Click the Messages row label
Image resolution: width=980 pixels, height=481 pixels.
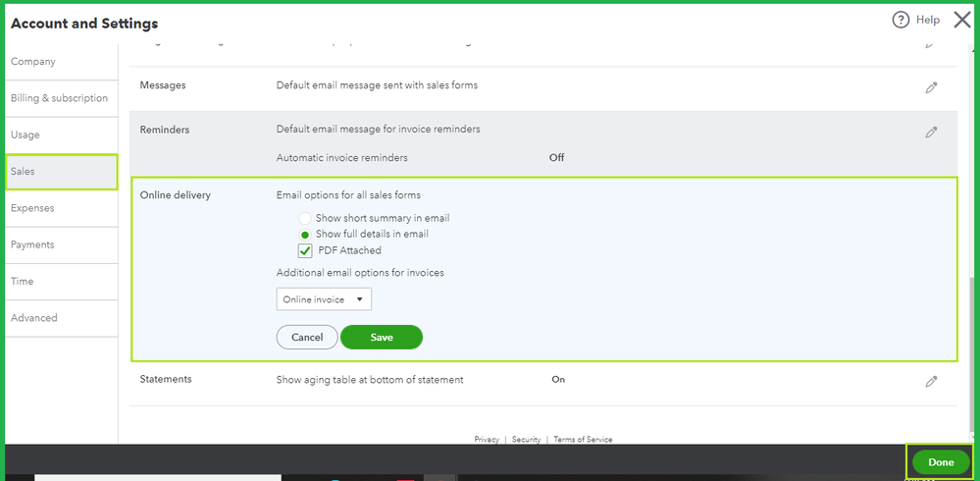(163, 85)
